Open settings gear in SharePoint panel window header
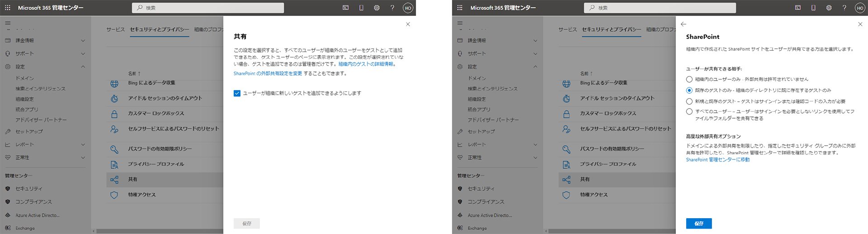The width and height of the screenshot is (868, 234). click(829, 8)
